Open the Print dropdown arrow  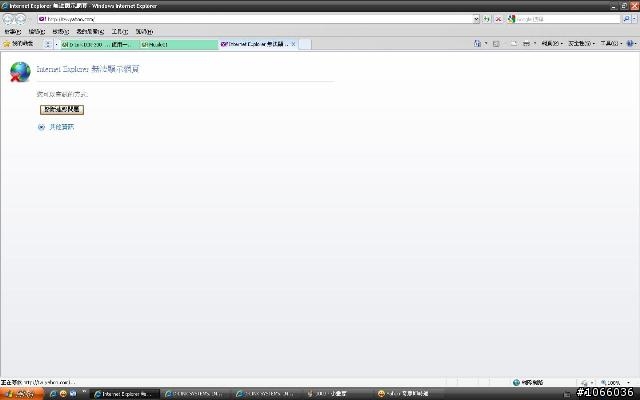pos(535,43)
